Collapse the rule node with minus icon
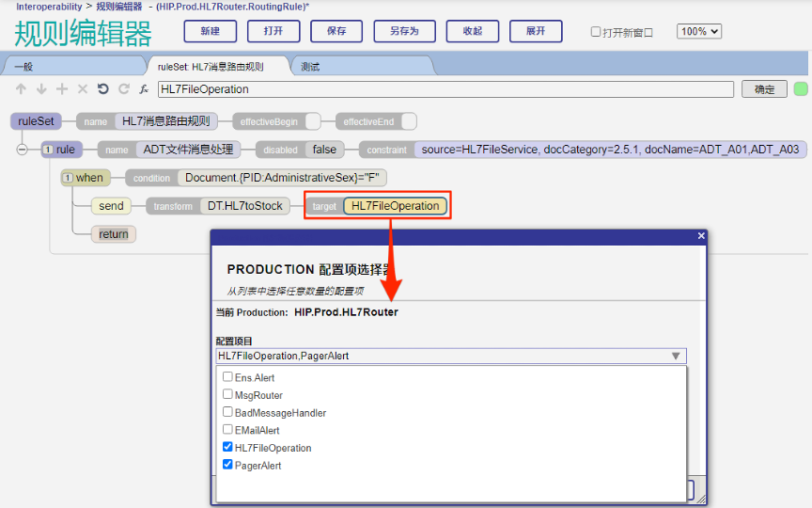Viewport: 812px width, 508px height. (22, 150)
